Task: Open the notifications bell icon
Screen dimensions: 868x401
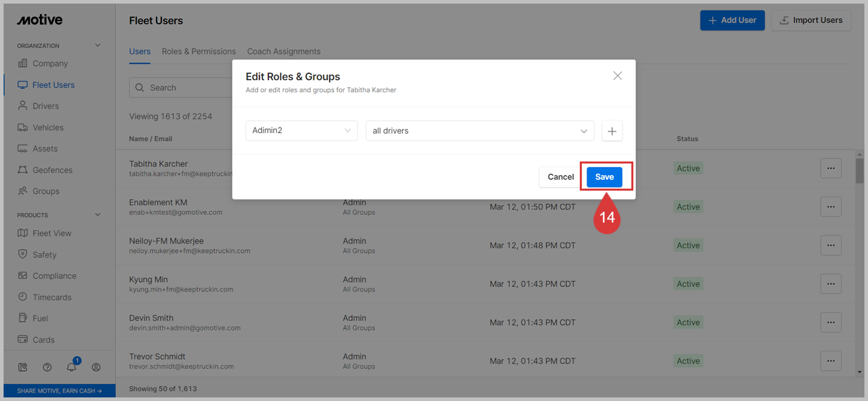Action: (72, 367)
